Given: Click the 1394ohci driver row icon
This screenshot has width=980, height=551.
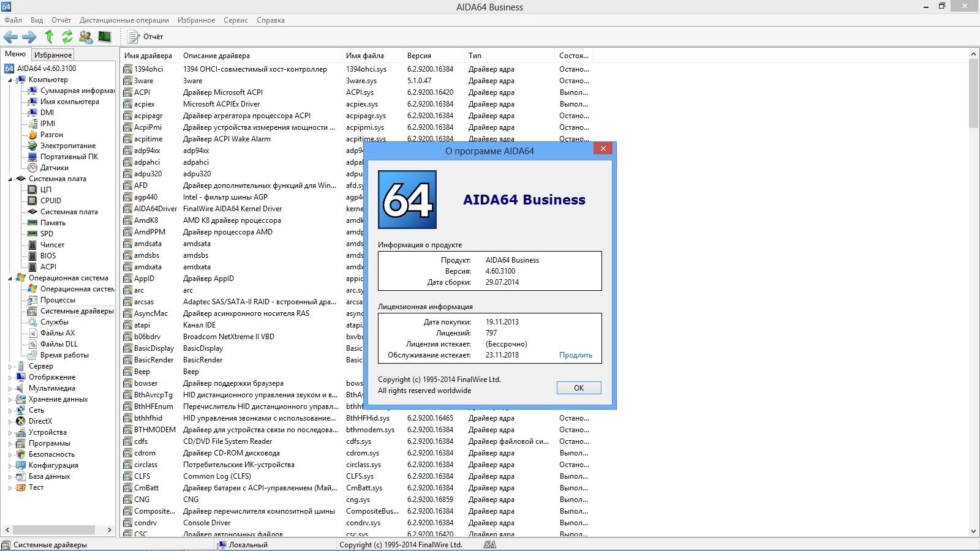Looking at the screenshot, I should [127, 69].
